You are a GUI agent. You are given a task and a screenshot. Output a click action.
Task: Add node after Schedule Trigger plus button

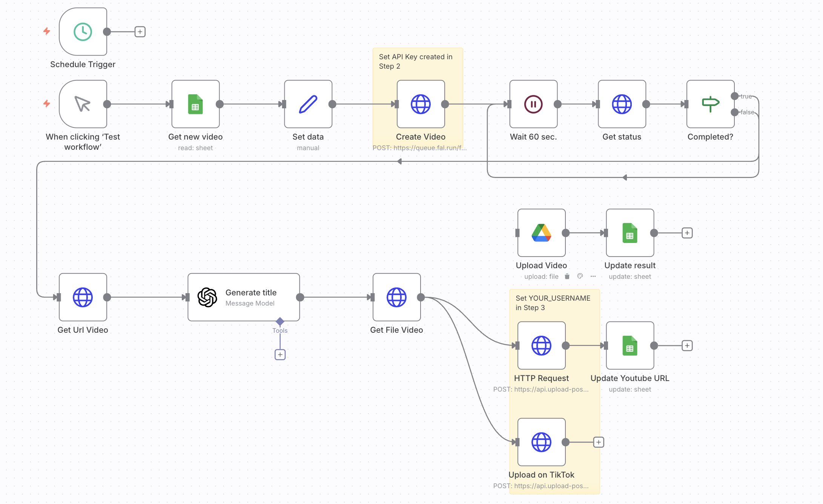point(140,32)
